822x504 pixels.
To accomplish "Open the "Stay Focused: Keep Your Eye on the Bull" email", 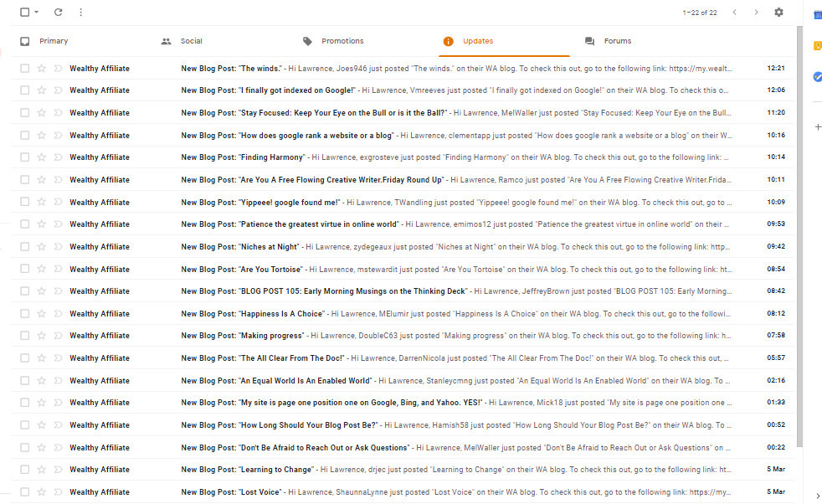I will [x=403, y=113].
